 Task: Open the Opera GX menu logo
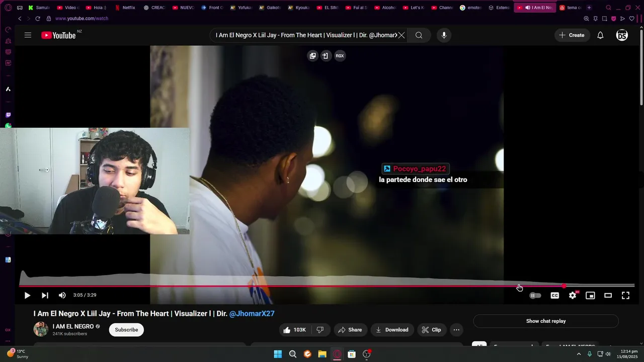click(8, 8)
